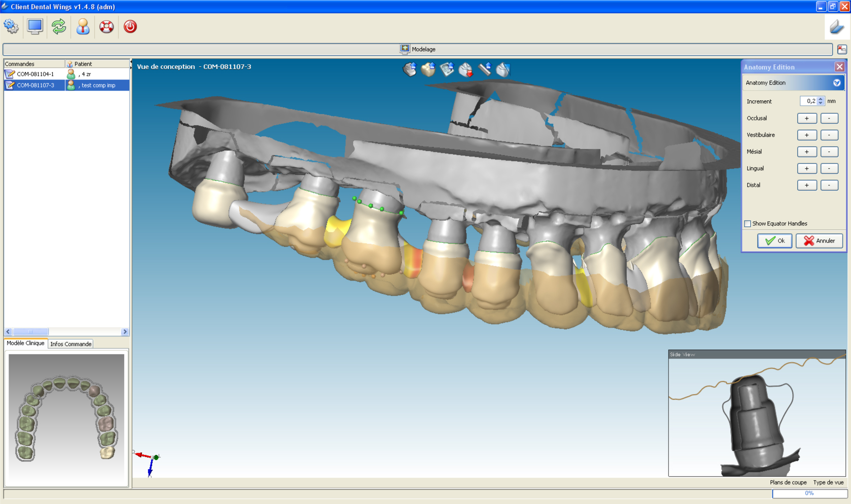
Task: Open the settings gears icon
Action: point(11,26)
